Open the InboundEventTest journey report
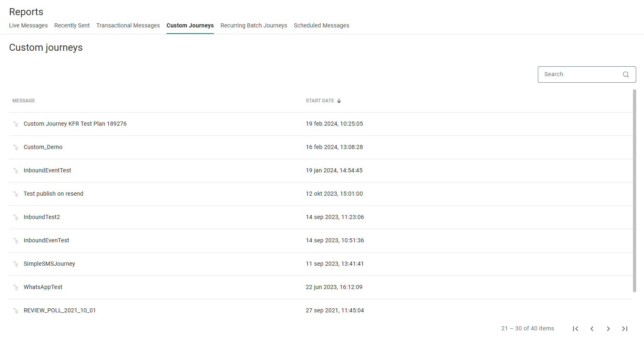The width and height of the screenshot is (644, 341). (x=47, y=170)
